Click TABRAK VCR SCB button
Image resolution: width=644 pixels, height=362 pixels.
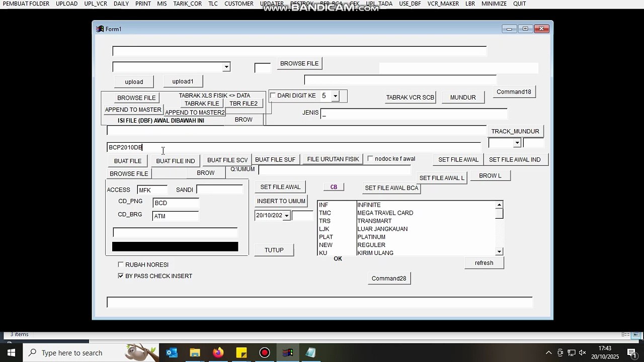click(x=410, y=98)
